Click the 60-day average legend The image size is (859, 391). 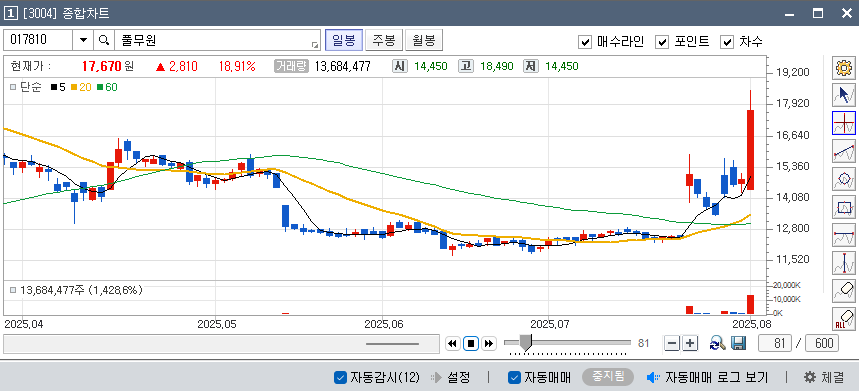[x=107, y=87]
